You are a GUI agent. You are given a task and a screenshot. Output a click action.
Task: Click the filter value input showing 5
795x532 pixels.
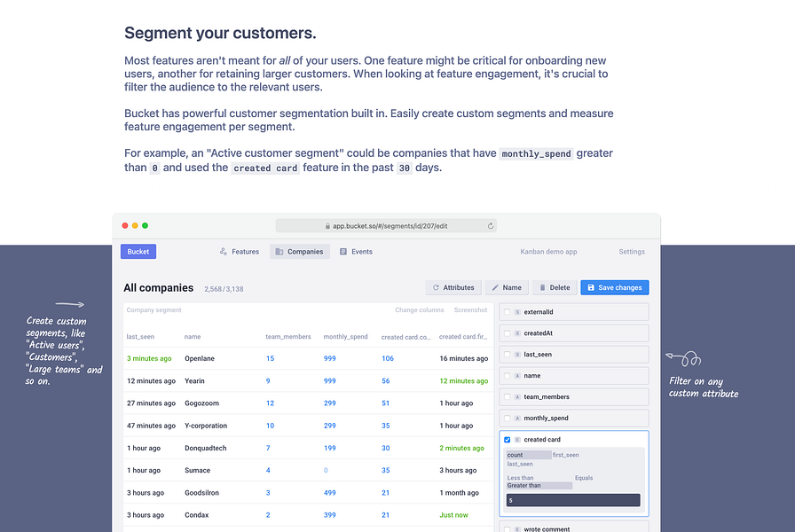573,500
